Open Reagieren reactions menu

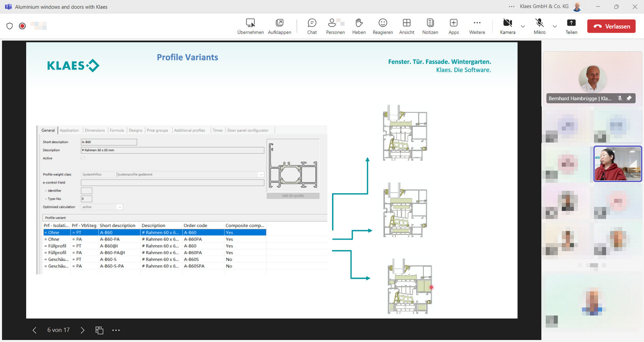pos(382,26)
